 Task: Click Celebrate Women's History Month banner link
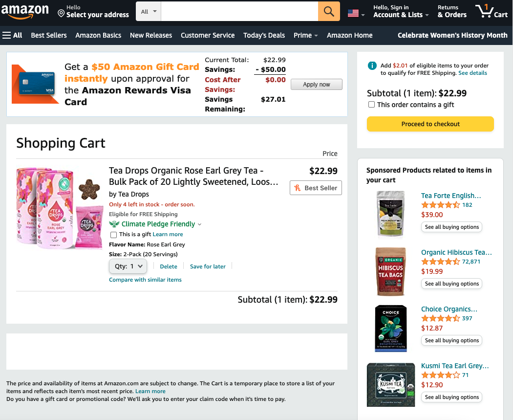point(452,35)
